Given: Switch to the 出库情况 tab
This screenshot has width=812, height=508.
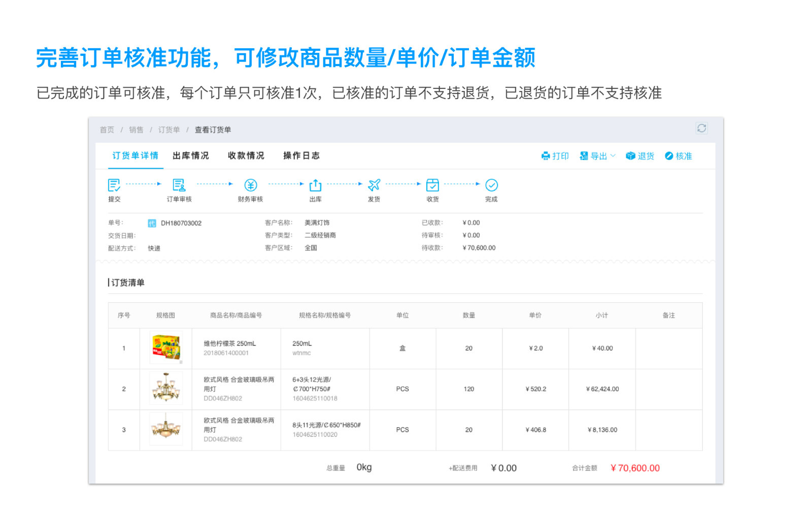Looking at the screenshot, I should coord(191,155).
